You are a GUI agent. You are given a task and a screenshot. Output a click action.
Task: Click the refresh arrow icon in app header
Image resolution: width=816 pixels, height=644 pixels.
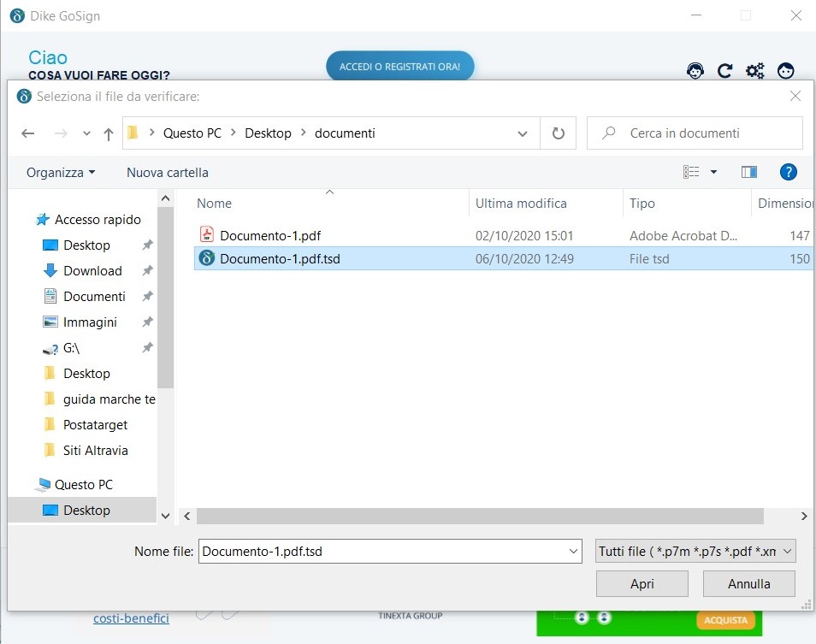(x=724, y=71)
